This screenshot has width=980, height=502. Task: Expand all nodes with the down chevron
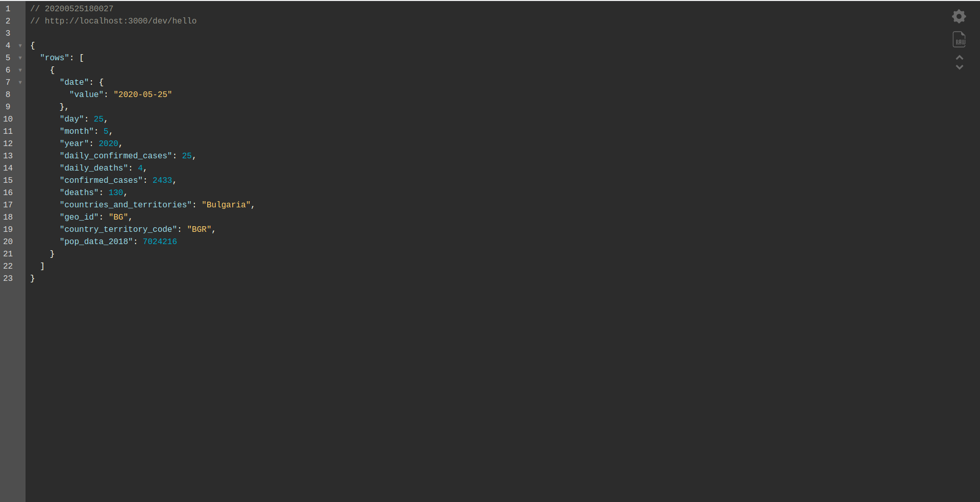[960, 67]
